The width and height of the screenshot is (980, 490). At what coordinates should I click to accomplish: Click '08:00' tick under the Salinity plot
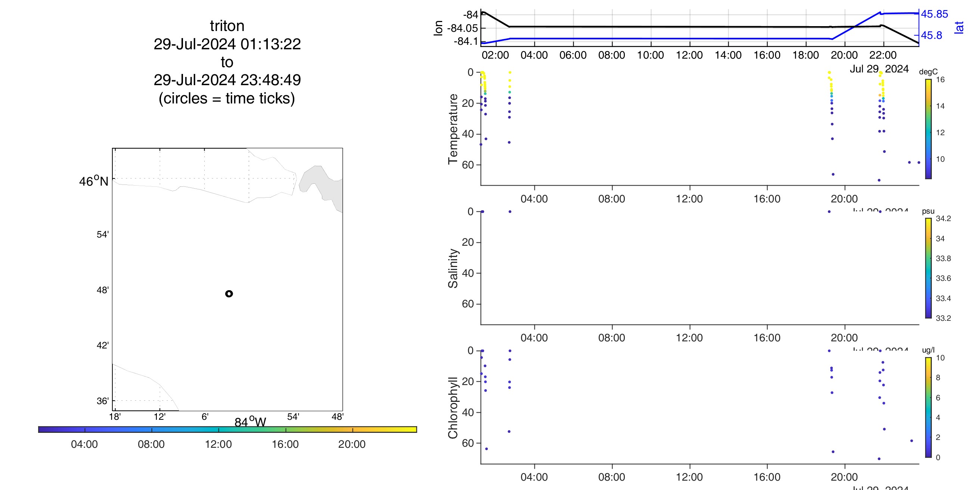[x=612, y=338]
